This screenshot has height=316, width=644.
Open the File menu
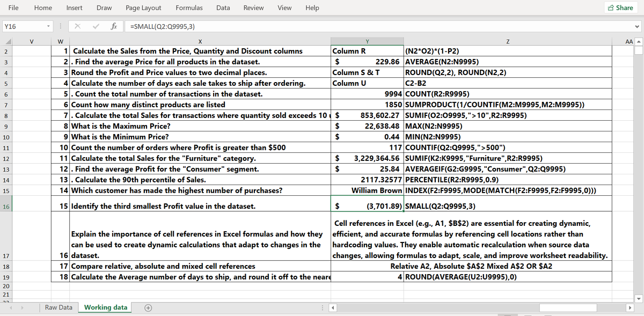14,8
